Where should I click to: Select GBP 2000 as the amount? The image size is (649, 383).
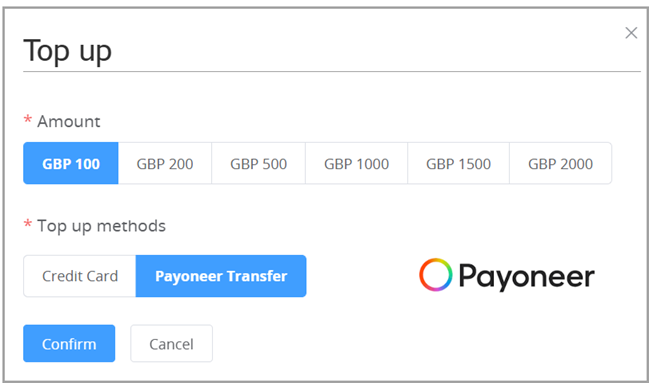click(x=560, y=163)
